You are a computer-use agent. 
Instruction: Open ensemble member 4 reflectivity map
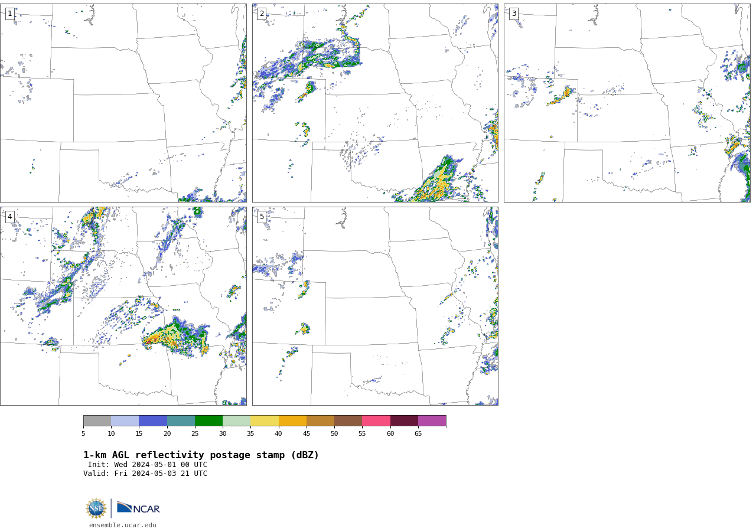[123, 306]
